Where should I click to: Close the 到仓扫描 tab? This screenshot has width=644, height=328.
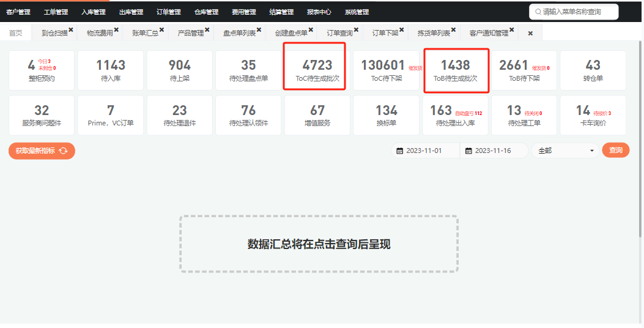(71, 29)
